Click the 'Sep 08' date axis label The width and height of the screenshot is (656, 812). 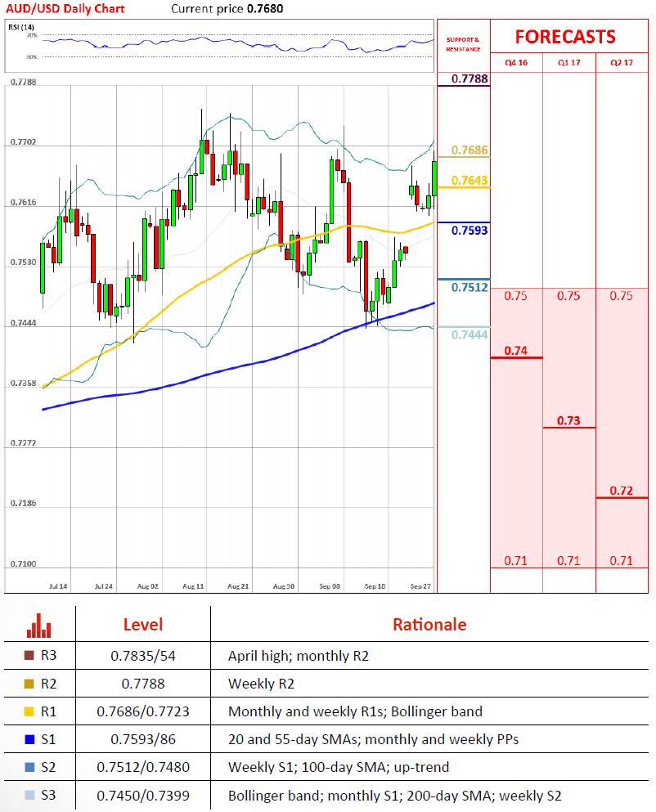pos(330,586)
